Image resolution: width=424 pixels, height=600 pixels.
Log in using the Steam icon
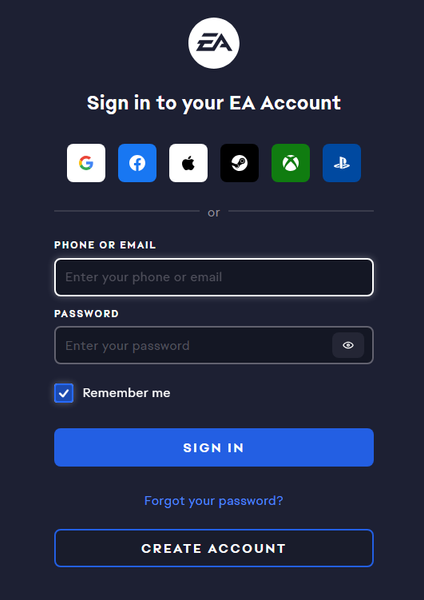click(x=240, y=163)
